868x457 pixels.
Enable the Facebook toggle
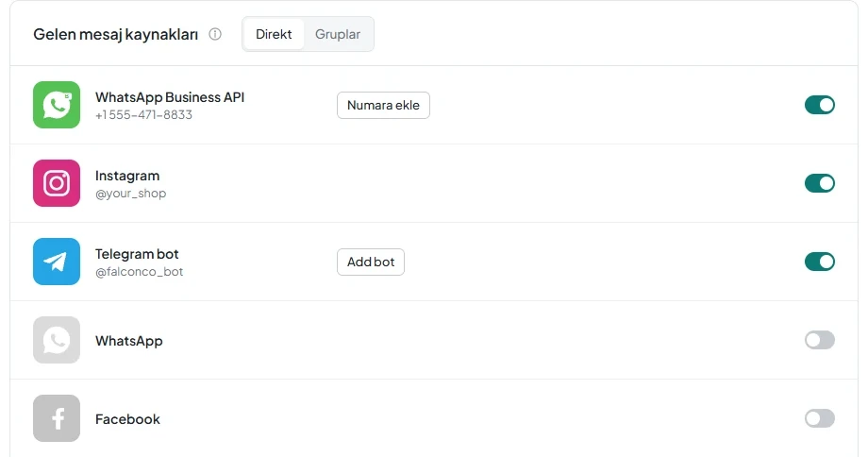(819, 418)
